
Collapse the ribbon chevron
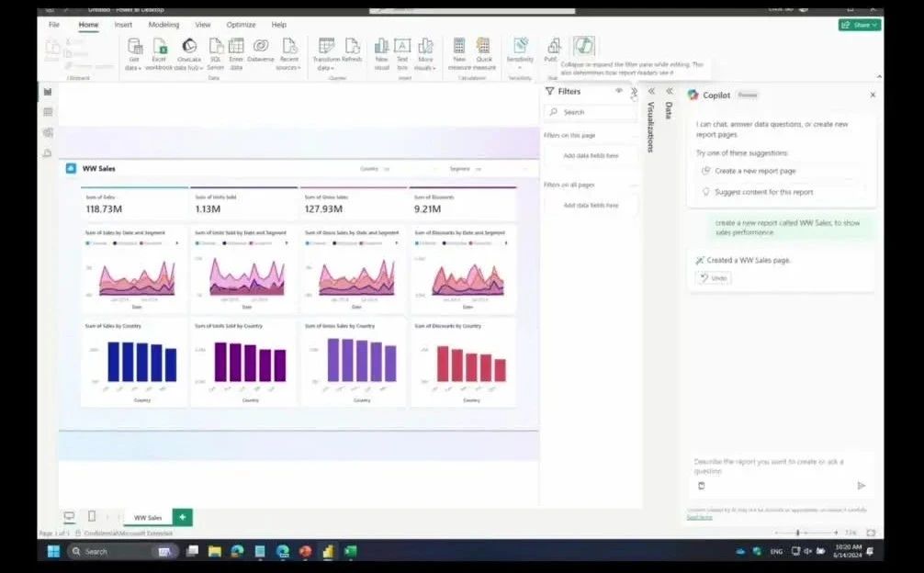click(879, 76)
